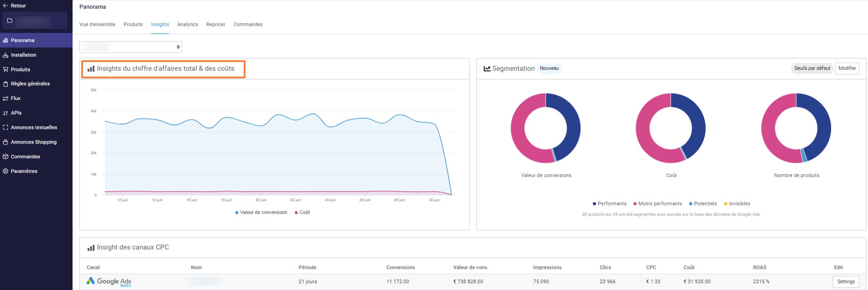Click the Retour back arrow icon
This screenshot has width=868, height=290.
[x=5, y=5]
